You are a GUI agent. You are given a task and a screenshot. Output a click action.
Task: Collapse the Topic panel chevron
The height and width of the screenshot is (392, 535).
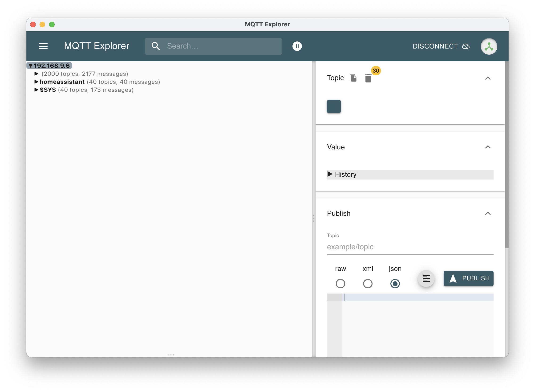[488, 78]
